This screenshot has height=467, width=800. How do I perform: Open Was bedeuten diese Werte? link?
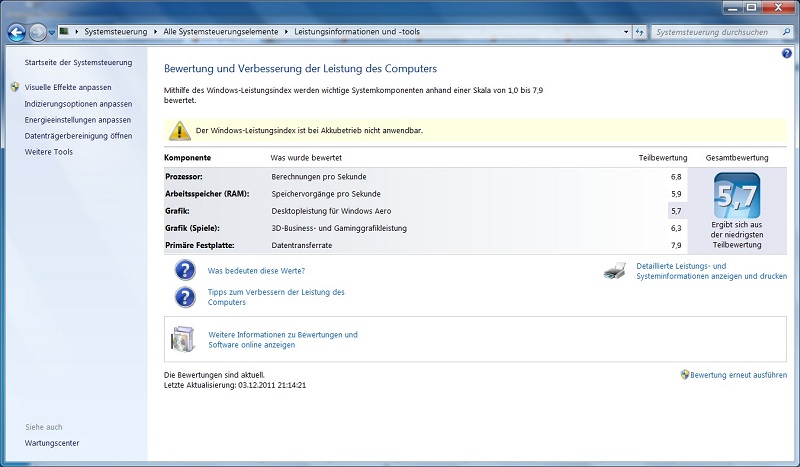click(256, 271)
